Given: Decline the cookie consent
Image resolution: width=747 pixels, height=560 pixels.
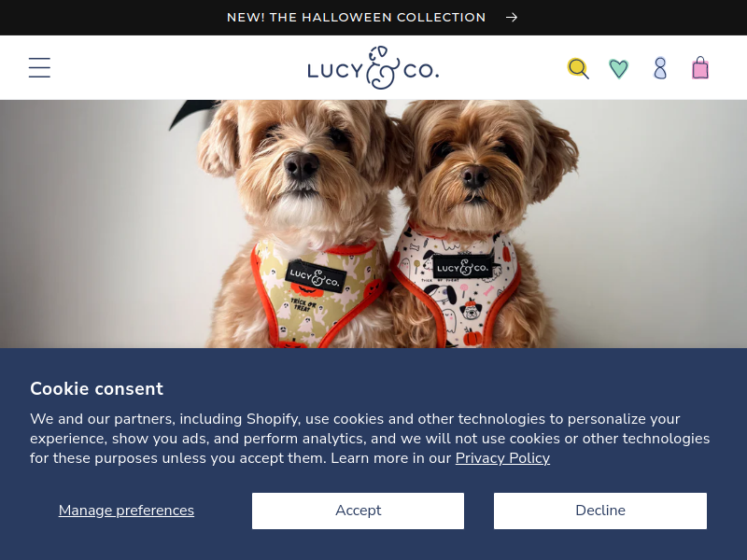Looking at the screenshot, I should (x=600, y=511).
